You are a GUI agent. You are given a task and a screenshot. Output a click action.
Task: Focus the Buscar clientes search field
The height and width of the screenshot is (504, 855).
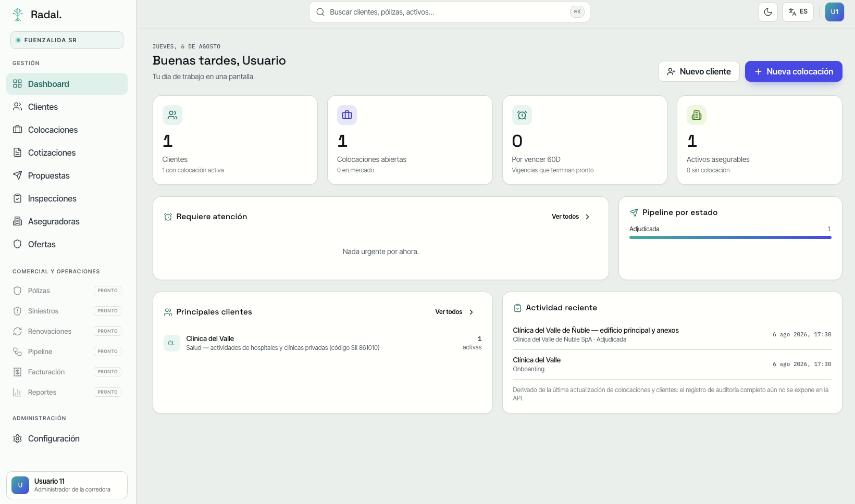tap(449, 12)
